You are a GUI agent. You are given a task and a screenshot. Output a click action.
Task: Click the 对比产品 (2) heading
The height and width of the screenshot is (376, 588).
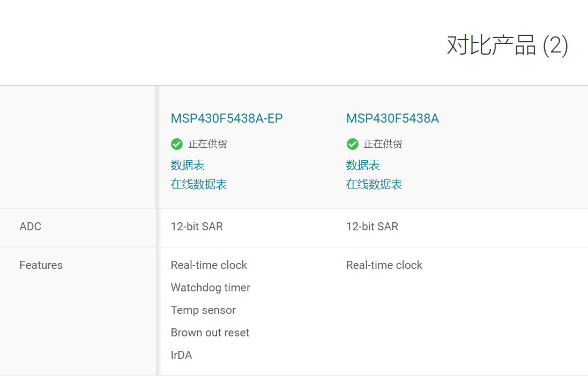(507, 46)
